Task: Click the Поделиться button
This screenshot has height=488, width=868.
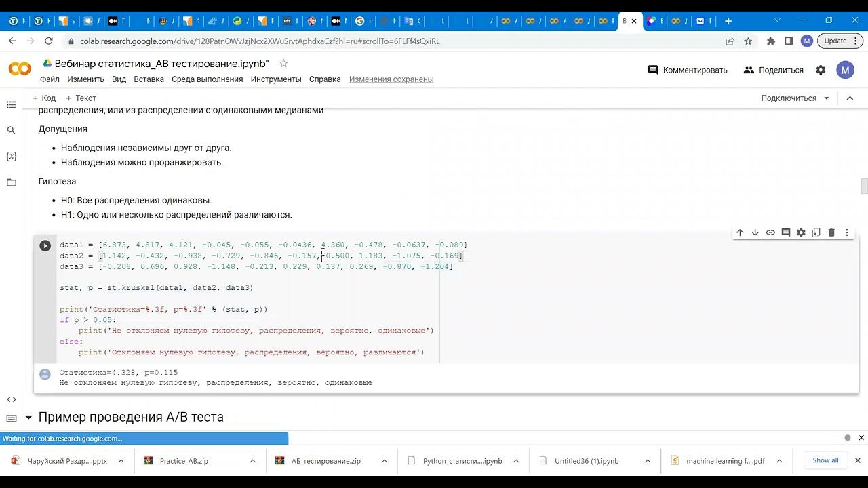Action: 773,70
